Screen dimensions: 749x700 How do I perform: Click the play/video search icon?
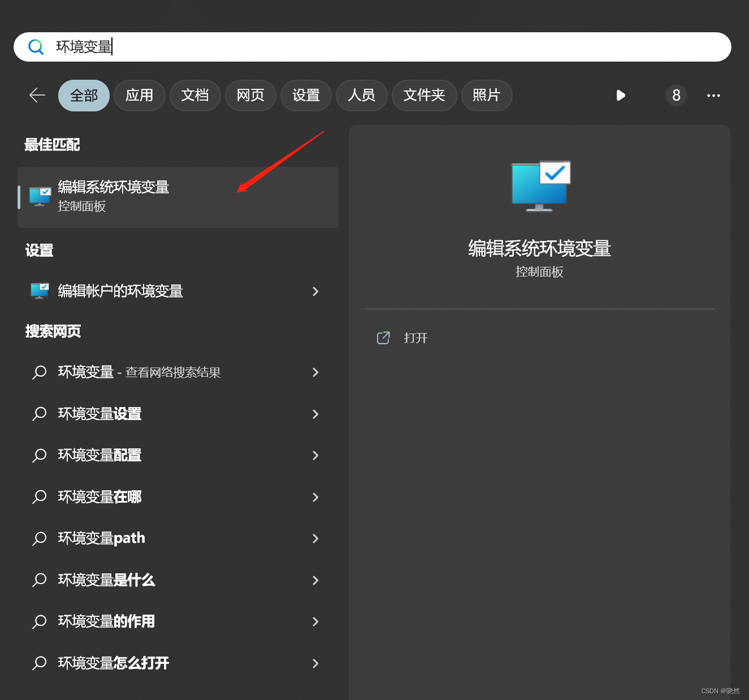click(x=621, y=95)
